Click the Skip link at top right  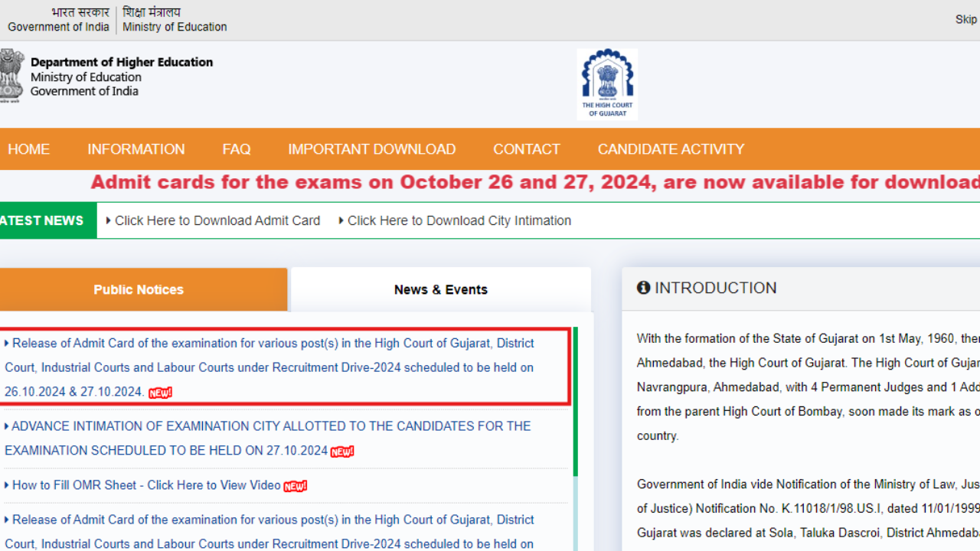pyautogui.click(x=965, y=19)
